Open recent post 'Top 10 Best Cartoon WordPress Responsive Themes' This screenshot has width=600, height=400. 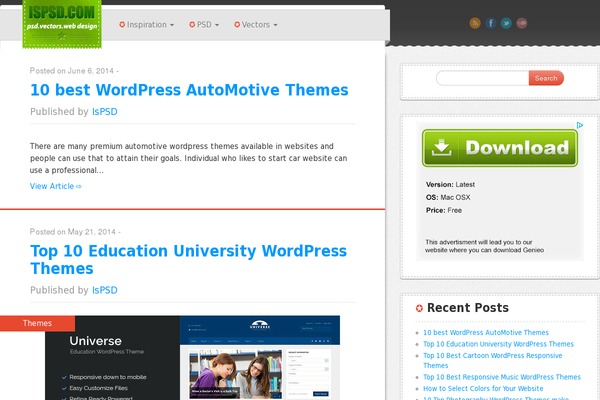(x=492, y=361)
